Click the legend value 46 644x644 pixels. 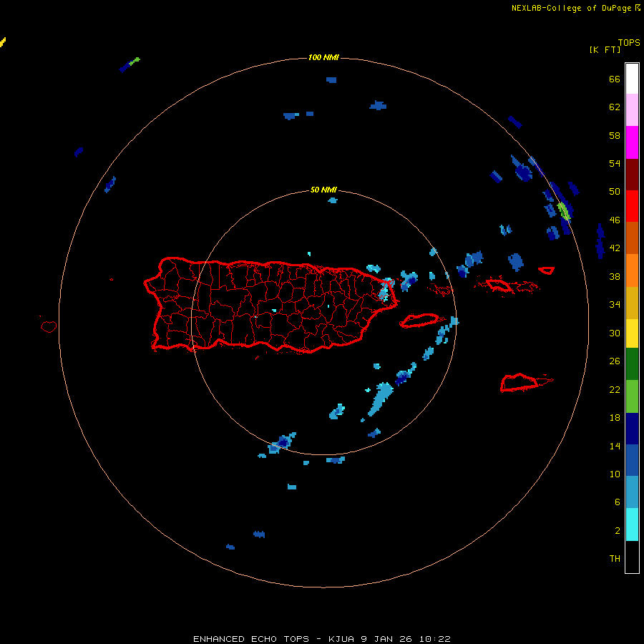coord(615,220)
